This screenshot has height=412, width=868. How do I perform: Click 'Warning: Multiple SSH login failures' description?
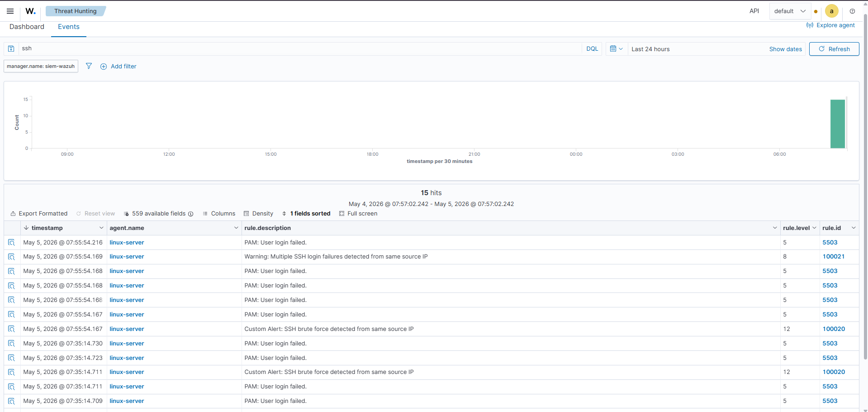pos(336,257)
